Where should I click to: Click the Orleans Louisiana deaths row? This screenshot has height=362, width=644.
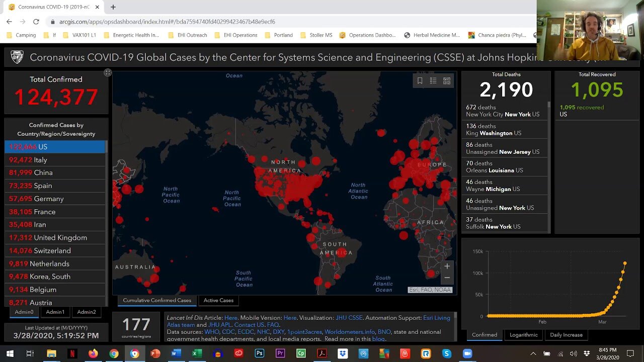click(504, 166)
